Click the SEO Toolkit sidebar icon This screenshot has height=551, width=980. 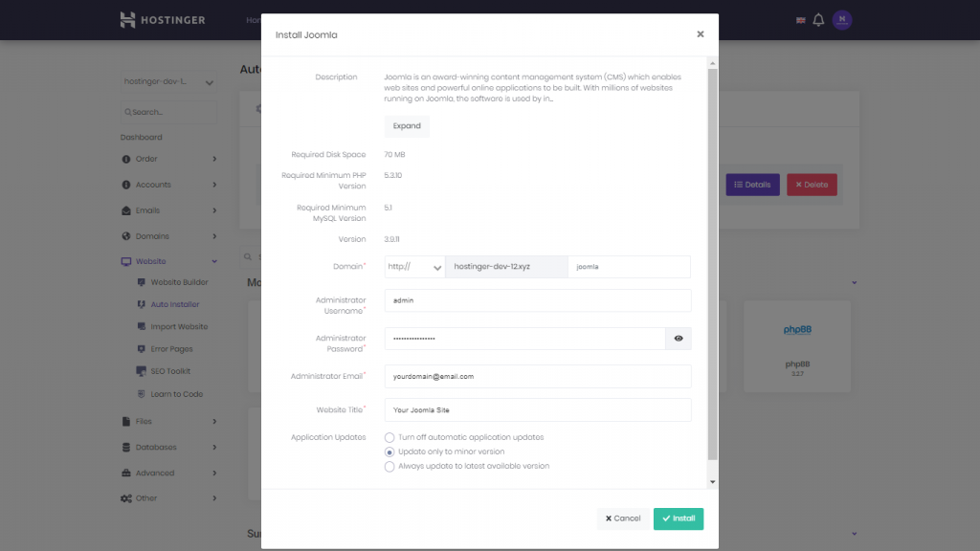pyautogui.click(x=142, y=371)
